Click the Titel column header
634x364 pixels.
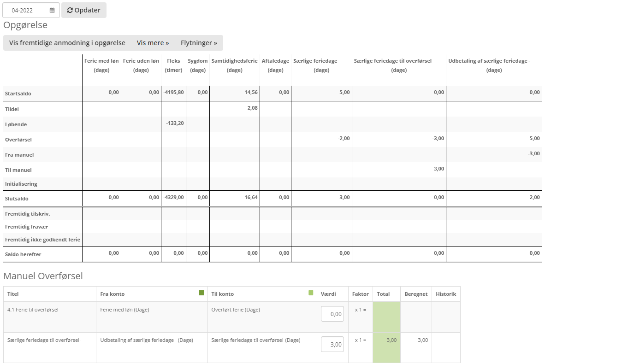click(x=13, y=294)
